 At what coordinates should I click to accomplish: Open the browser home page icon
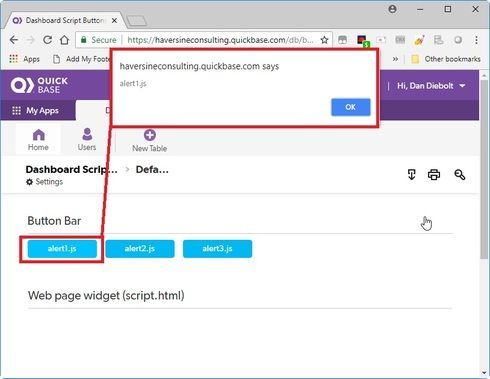[64, 40]
